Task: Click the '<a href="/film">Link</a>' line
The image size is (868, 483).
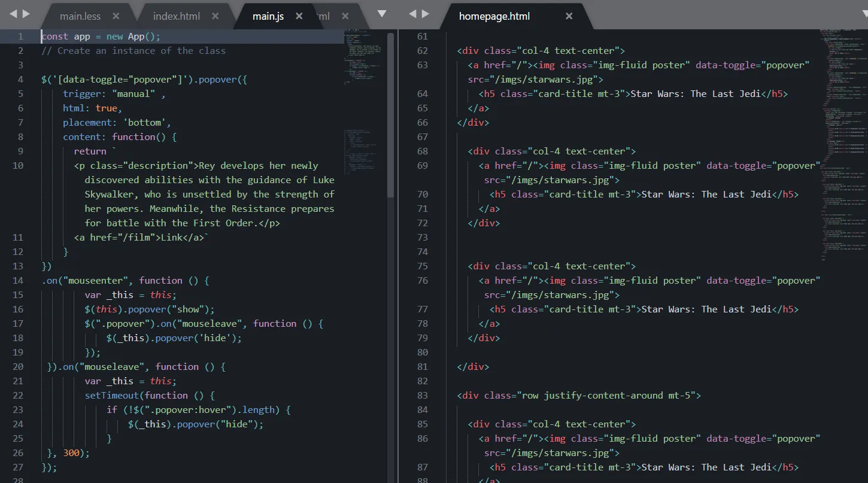Action: [x=142, y=238]
